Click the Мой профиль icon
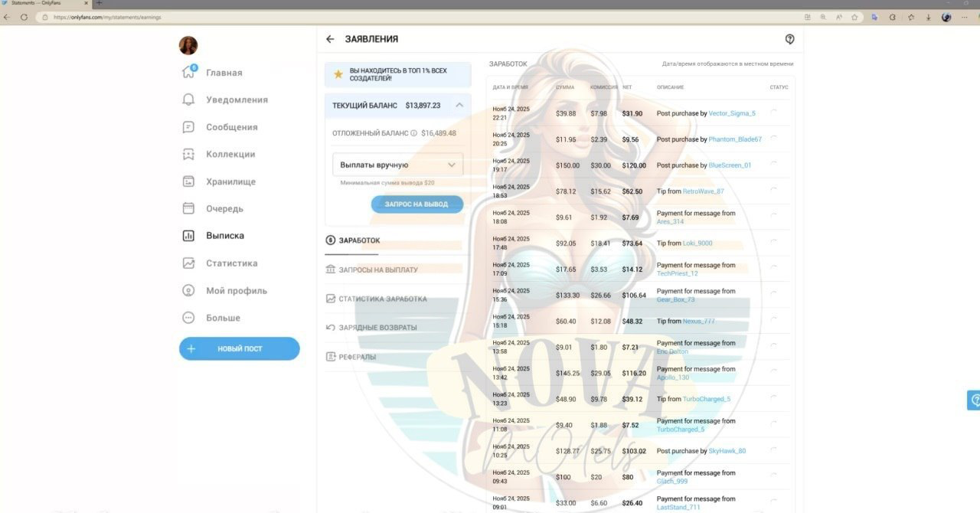This screenshot has height=513, width=980. point(188,291)
